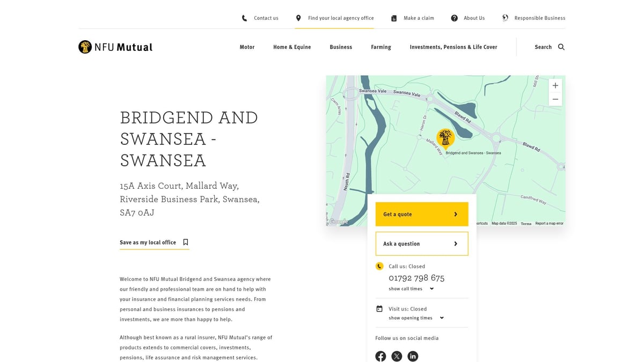Open the search magnifying glass icon
The width and height of the screenshot is (644, 362).
(561, 47)
